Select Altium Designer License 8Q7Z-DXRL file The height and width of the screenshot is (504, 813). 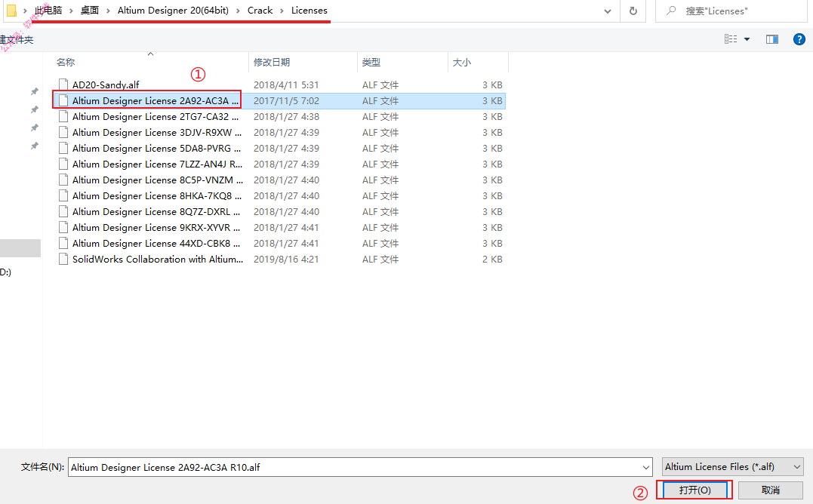(156, 212)
